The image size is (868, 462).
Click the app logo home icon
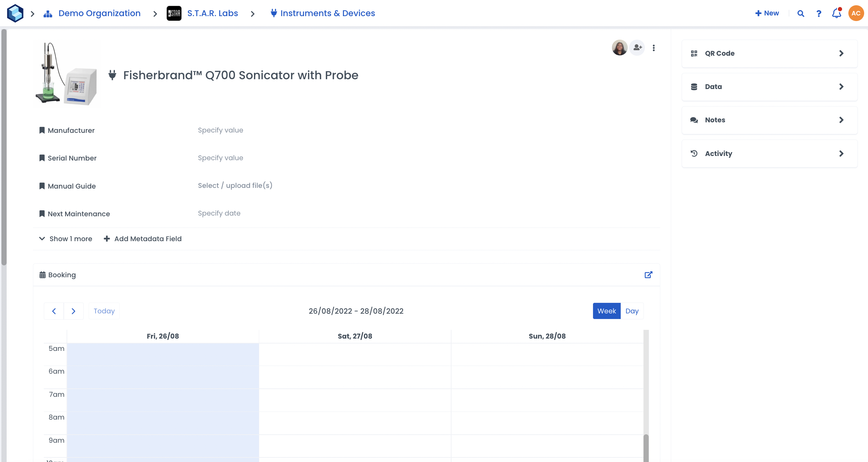(15, 13)
